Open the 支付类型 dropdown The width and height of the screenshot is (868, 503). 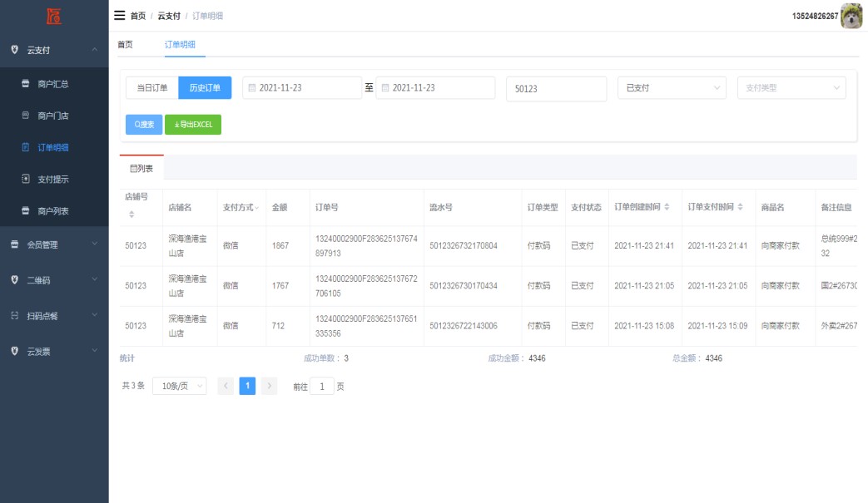791,88
